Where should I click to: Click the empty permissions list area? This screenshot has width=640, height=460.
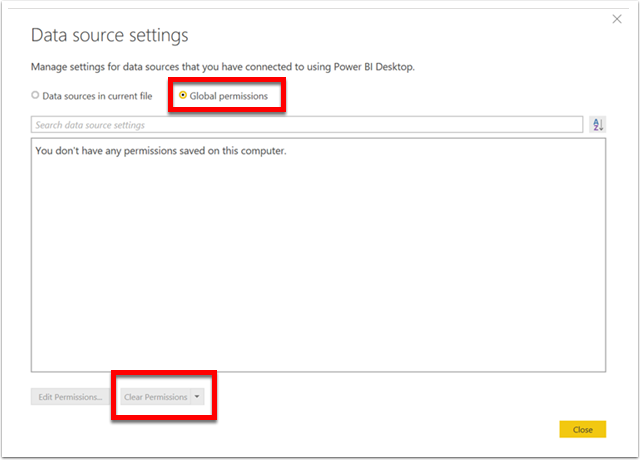pyautogui.click(x=318, y=261)
